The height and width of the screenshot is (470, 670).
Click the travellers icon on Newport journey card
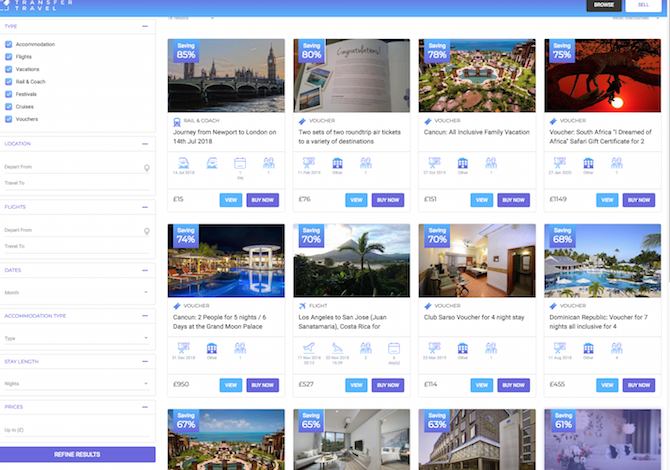[x=269, y=163]
